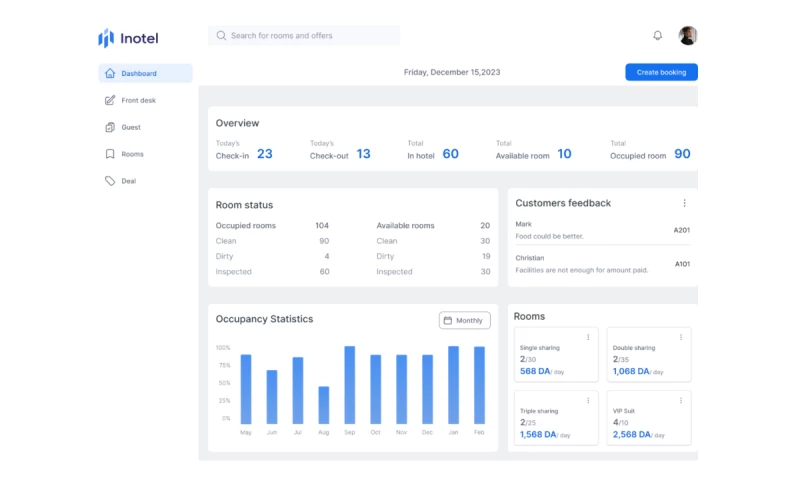Click the Guest sidebar icon

tap(110, 127)
